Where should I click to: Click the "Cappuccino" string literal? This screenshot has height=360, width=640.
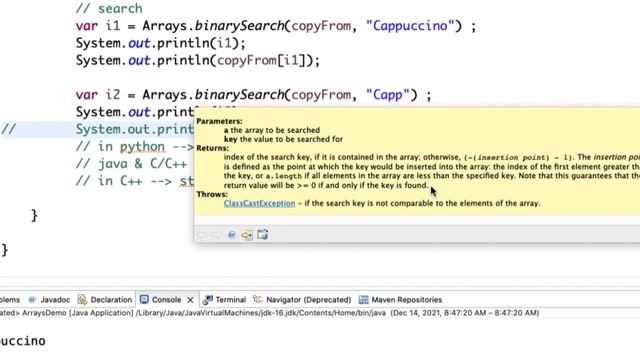coord(410,26)
